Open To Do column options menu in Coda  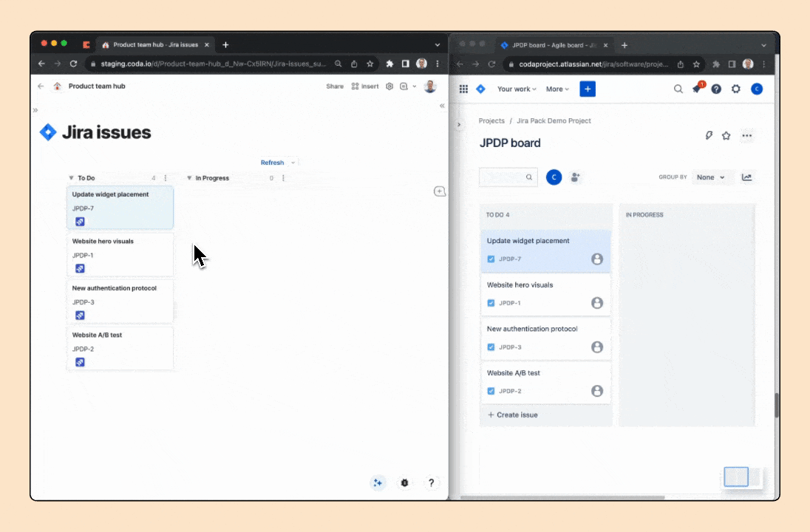coord(166,177)
